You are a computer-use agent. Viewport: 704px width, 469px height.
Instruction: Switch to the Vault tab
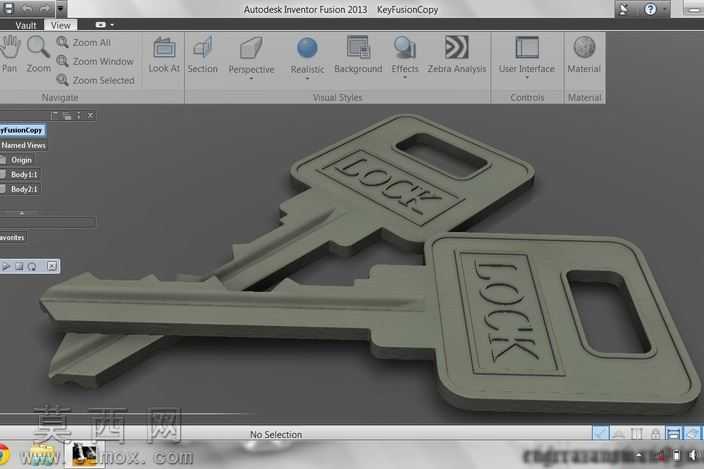(x=26, y=26)
